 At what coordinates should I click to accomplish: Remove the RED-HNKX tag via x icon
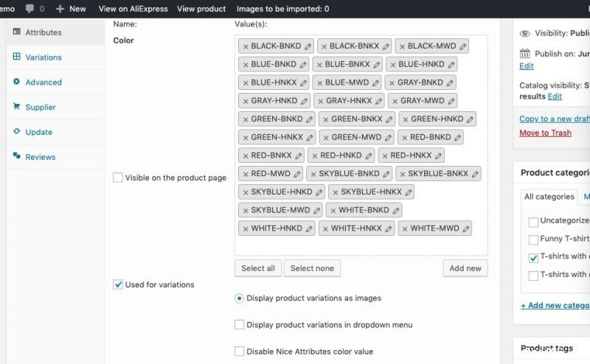pos(384,155)
